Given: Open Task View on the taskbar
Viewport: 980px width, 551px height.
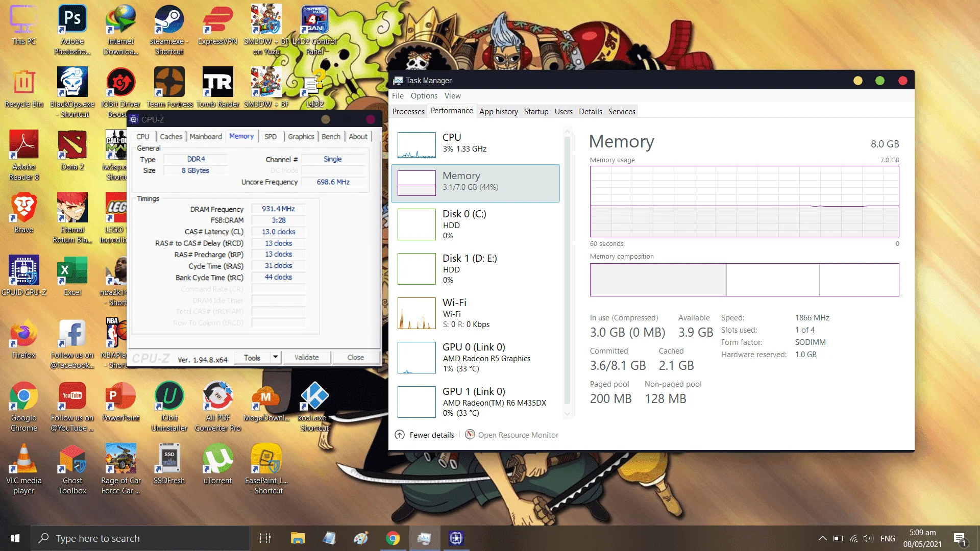Looking at the screenshot, I should (265, 538).
